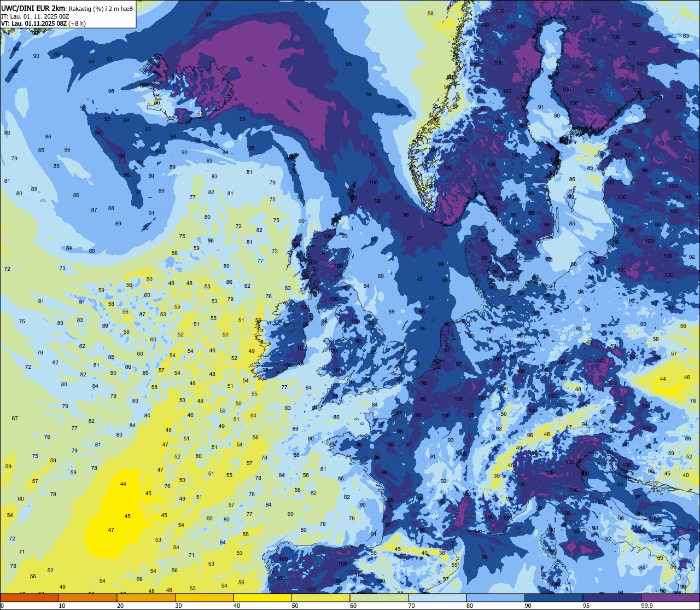700x610 pixels.
Task: Click the 90–95% dark blue legend swatch
Action: (x=553, y=597)
